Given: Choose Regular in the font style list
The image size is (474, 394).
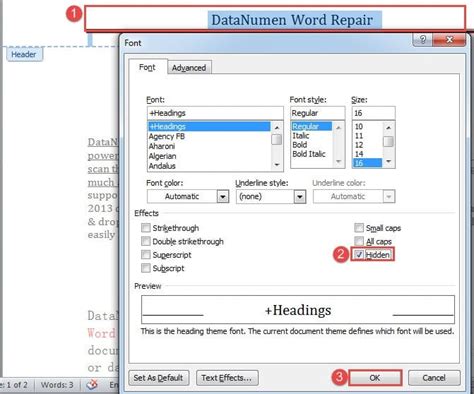Looking at the screenshot, I should (312, 126).
